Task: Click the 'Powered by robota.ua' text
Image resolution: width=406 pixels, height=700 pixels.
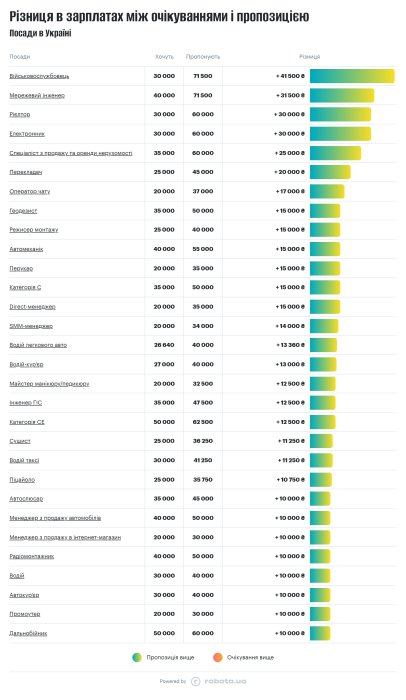Action: tap(203, 681)
